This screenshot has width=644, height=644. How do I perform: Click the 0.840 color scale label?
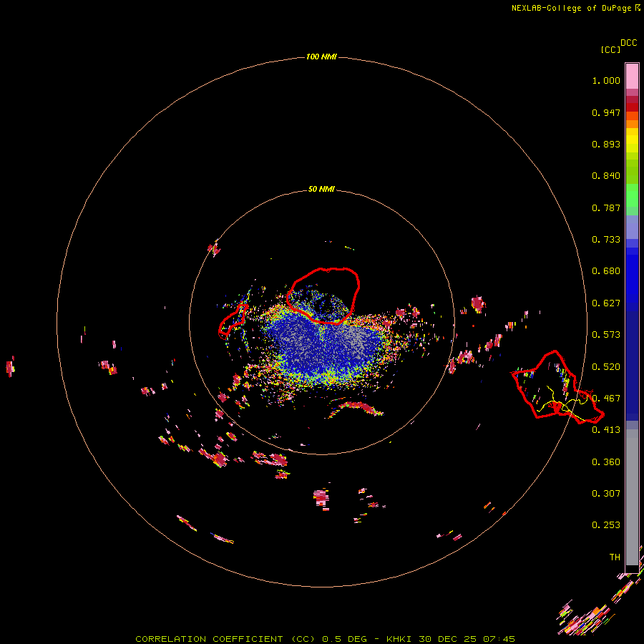pyautogui.click(x=606, y=176)
